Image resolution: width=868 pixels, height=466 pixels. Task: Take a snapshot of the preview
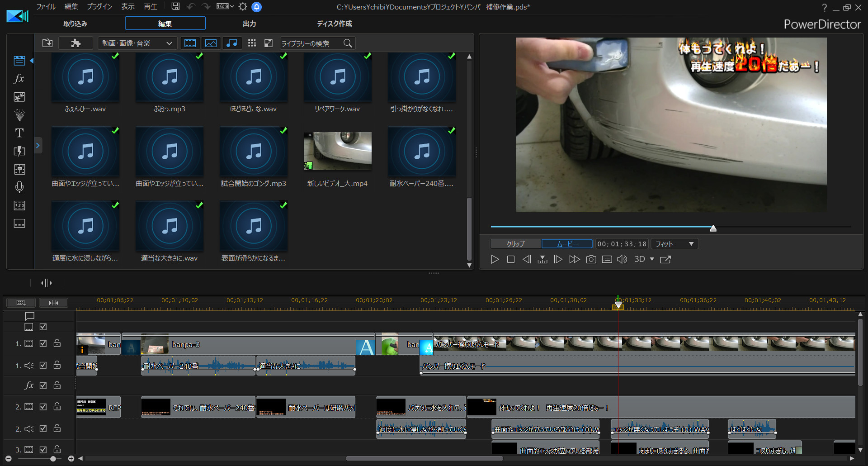tap(591, 259)
